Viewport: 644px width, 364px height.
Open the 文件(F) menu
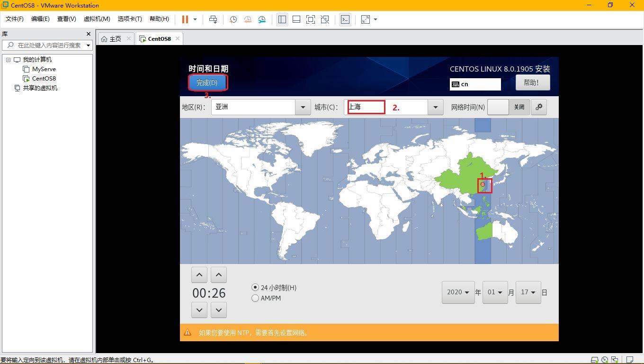[15, 19]
